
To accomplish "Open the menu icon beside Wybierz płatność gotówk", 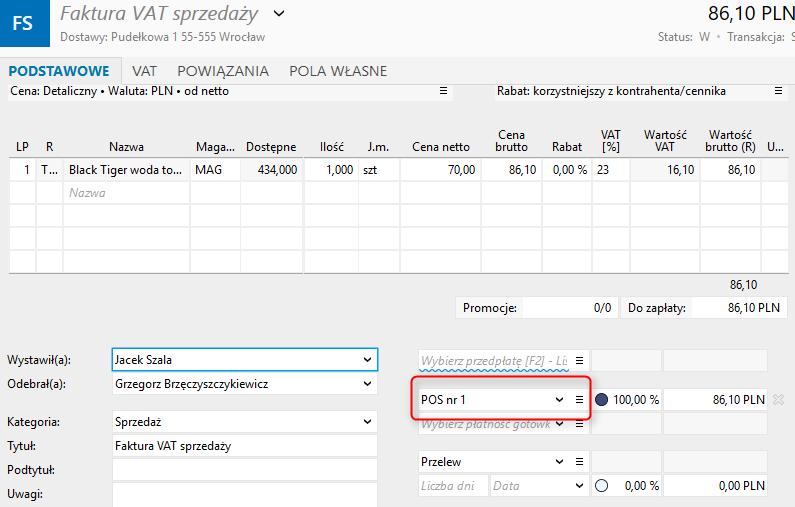I will 580,424.
